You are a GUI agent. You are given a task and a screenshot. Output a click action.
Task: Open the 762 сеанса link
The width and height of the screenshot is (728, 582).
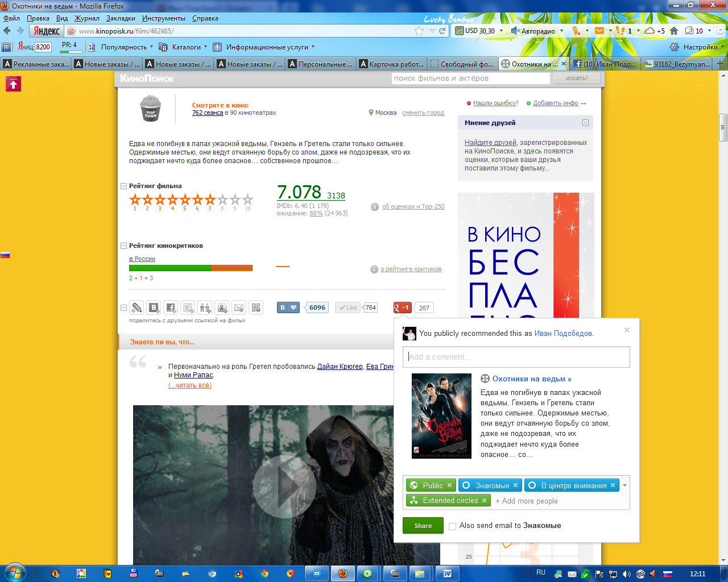pyautogui.click(x=208, y=113)
